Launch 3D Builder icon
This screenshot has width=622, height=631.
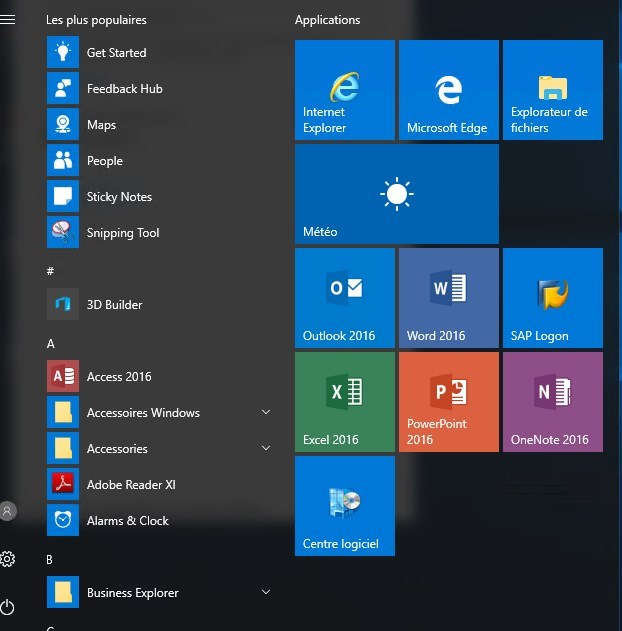(63, 304)
